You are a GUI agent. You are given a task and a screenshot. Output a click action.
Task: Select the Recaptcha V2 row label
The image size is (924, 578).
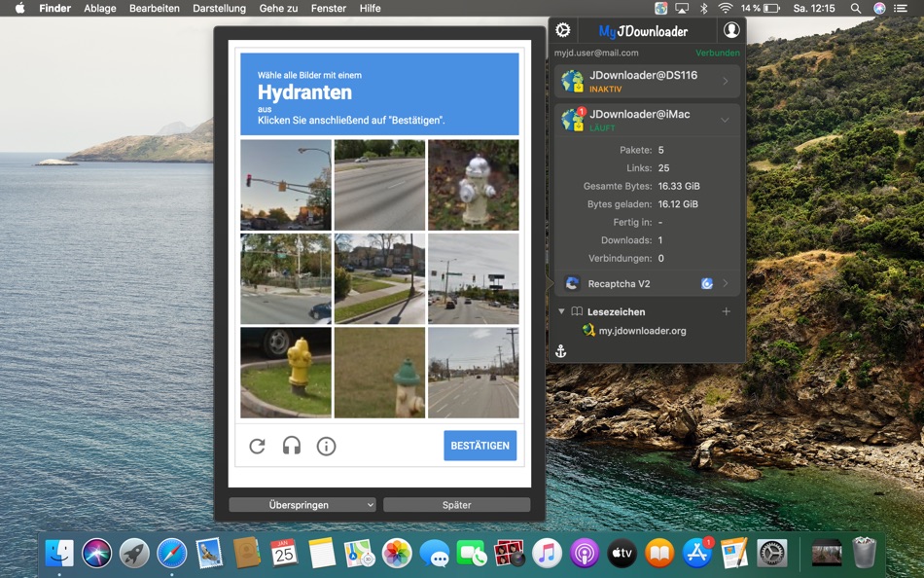(x=619, y=284)
